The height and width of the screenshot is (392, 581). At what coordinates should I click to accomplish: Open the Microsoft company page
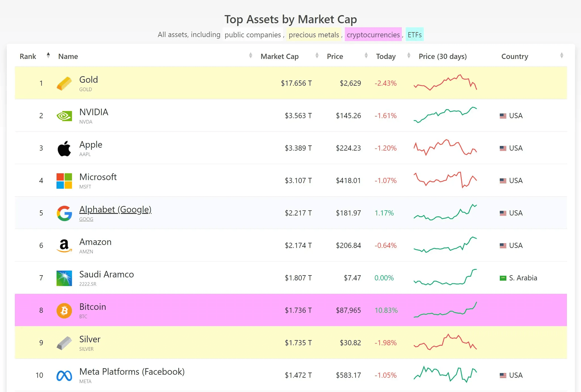pos(98,177)
